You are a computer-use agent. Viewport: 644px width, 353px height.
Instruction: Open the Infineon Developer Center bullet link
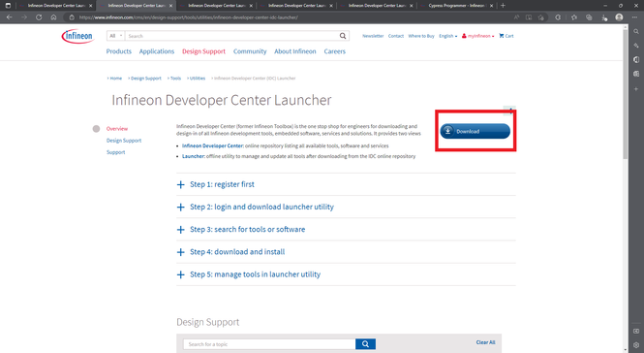[x=213, y=145]
